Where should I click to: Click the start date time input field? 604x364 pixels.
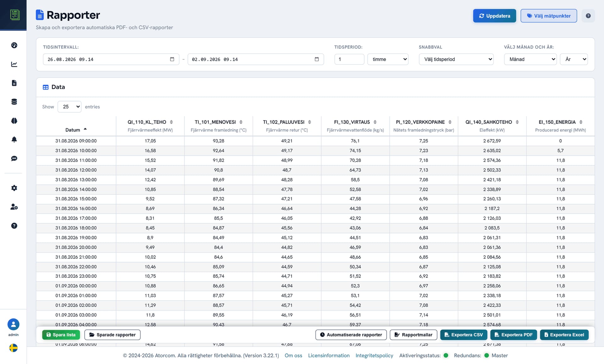coord(111,59)
